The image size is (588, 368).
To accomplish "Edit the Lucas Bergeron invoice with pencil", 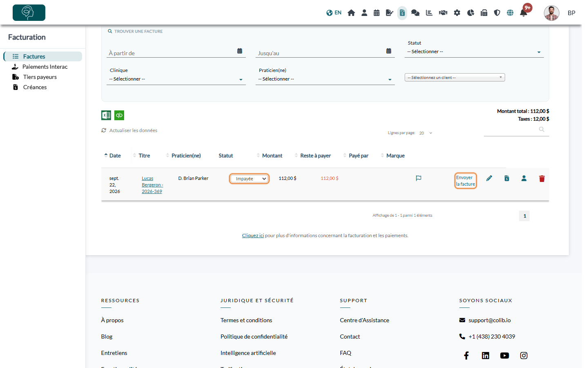I will (x=489, y=178).
